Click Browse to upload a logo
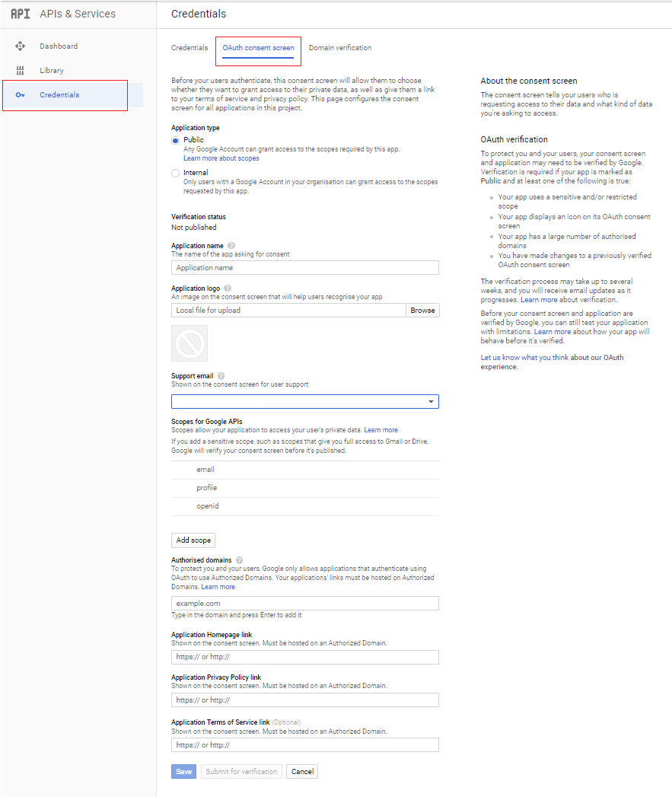Screen dimensions: 672x797 [x=422, y=310]
